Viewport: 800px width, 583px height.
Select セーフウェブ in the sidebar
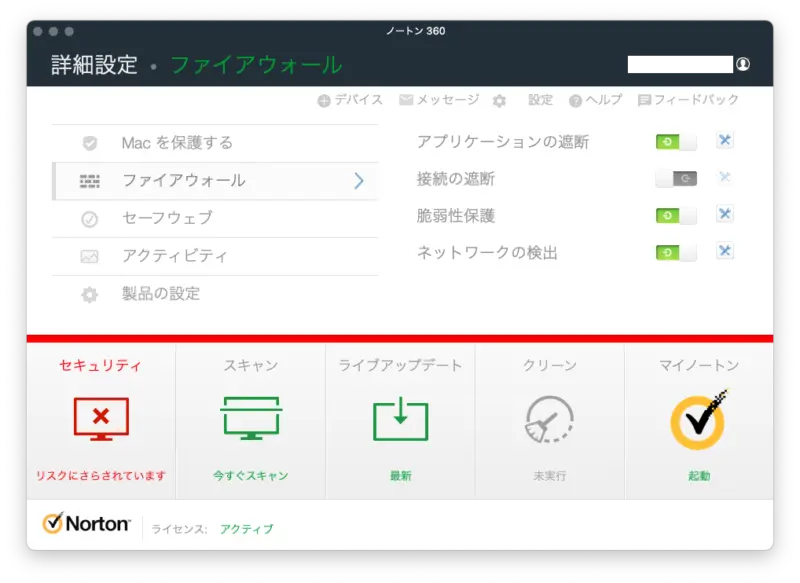pyautogui.click(x=215, y=219)
